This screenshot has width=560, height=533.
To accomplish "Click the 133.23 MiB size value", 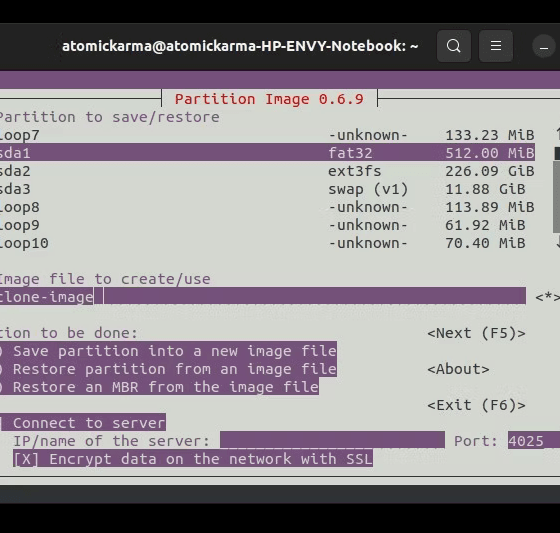I will 490,135.
